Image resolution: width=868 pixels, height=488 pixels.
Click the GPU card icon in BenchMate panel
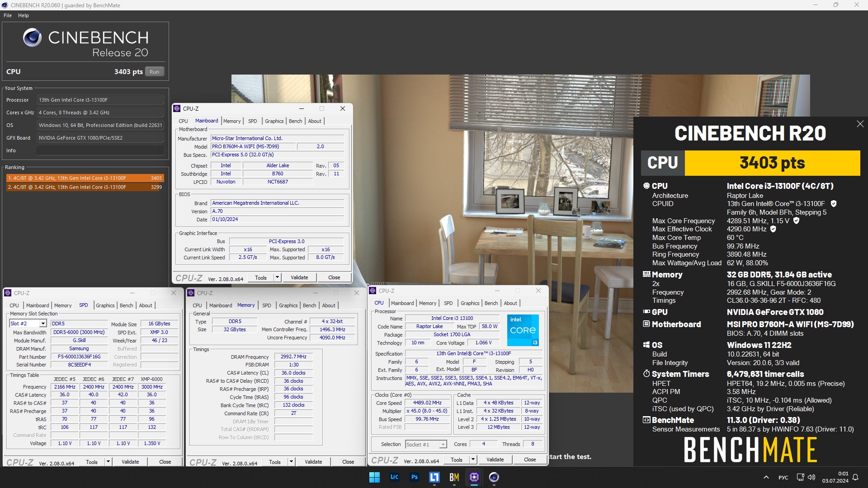(x=646, y=312)
